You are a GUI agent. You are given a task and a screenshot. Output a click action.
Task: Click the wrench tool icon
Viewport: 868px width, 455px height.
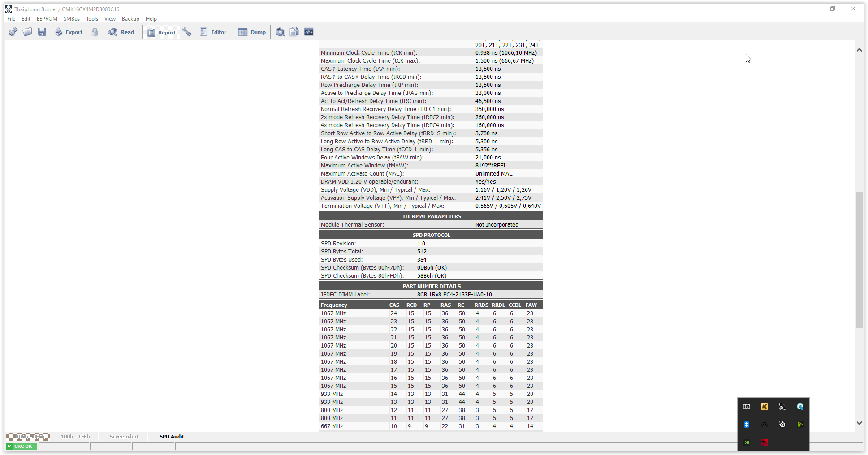187,32
